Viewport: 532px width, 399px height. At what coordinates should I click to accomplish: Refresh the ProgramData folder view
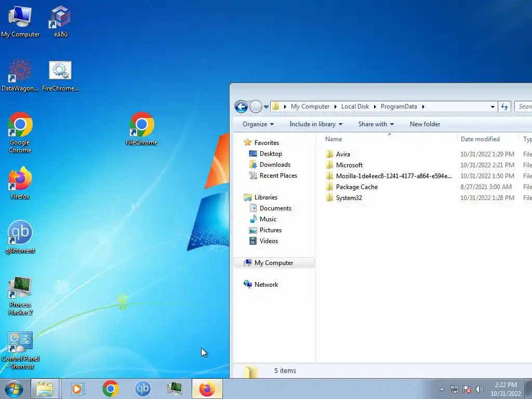pyautogui.click(x=504, y=107)
